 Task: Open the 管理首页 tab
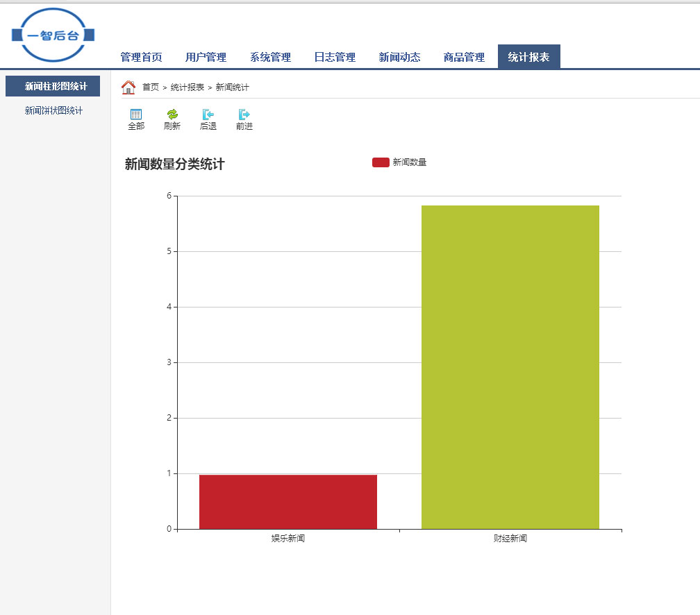[x=141, y=58]
